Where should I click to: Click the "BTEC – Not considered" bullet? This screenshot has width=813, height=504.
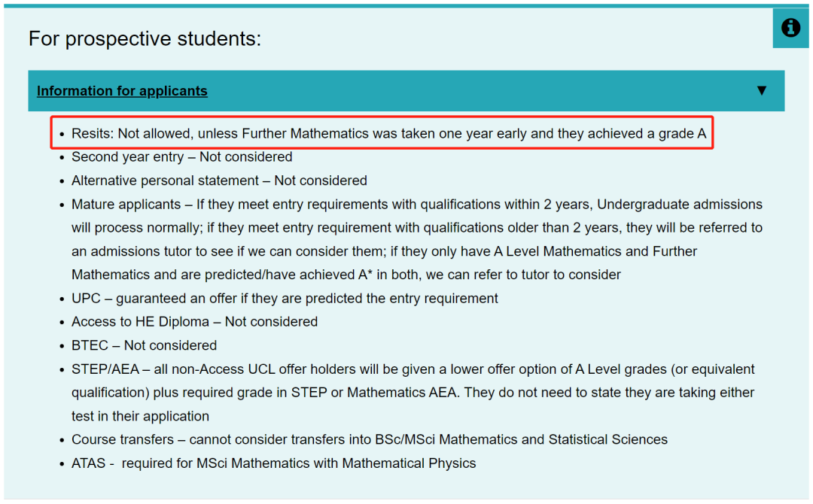(x=144, y=345)
